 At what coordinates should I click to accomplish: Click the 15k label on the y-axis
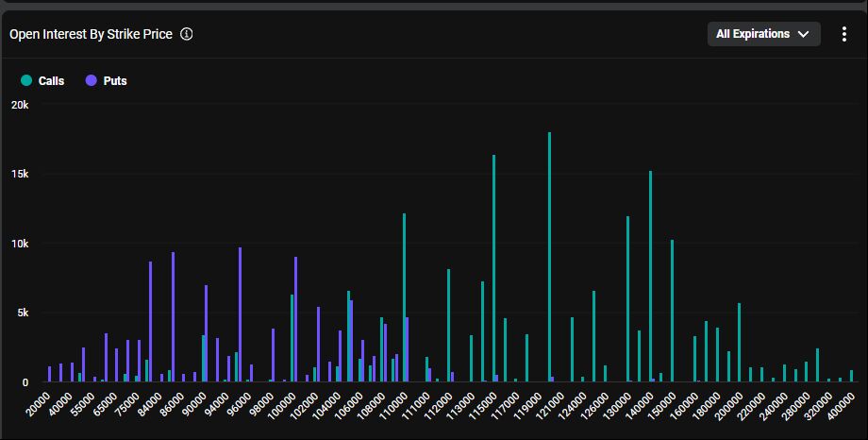click(x=19, y=175)
